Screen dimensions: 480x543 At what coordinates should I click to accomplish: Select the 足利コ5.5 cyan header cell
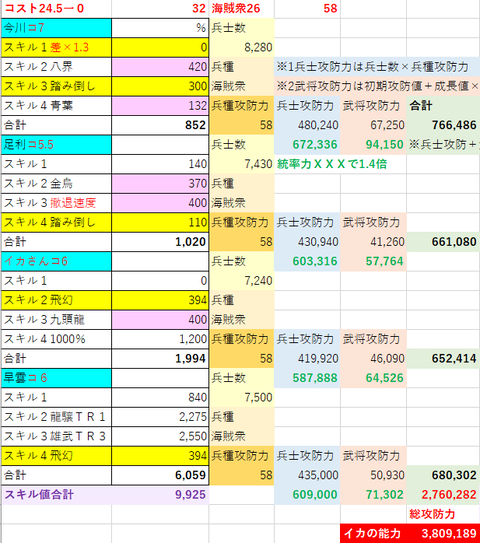[x=56, y=144]
